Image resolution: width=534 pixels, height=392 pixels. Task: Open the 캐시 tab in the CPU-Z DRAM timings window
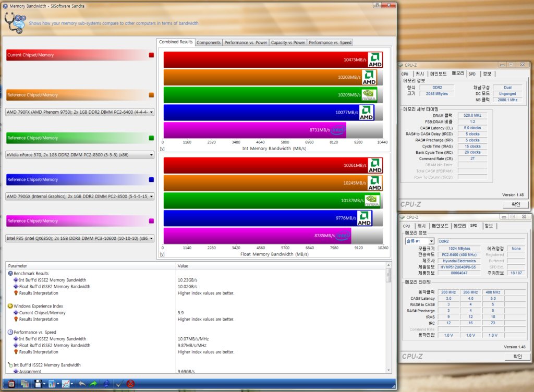[x=420, y=74]
